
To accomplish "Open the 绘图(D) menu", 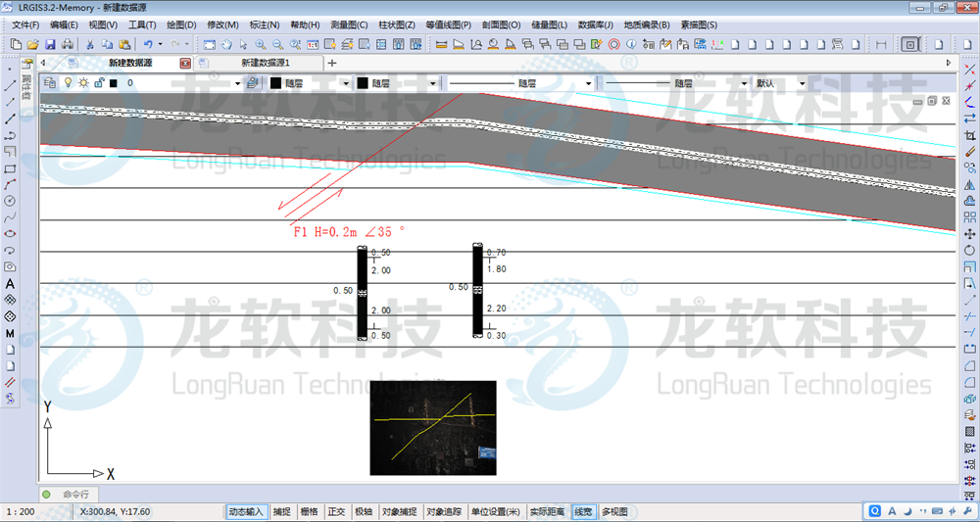I will [181, 24].
